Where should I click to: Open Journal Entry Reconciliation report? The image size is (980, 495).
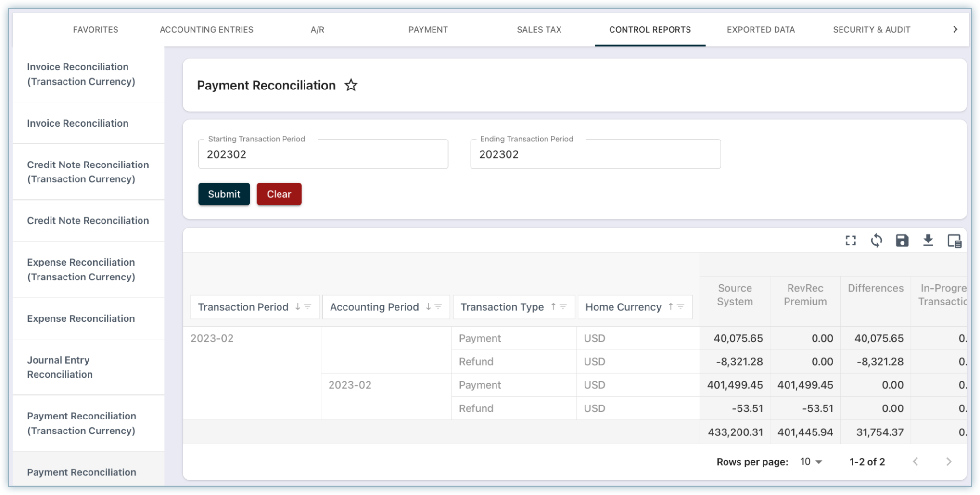click(x=60, y=367)
